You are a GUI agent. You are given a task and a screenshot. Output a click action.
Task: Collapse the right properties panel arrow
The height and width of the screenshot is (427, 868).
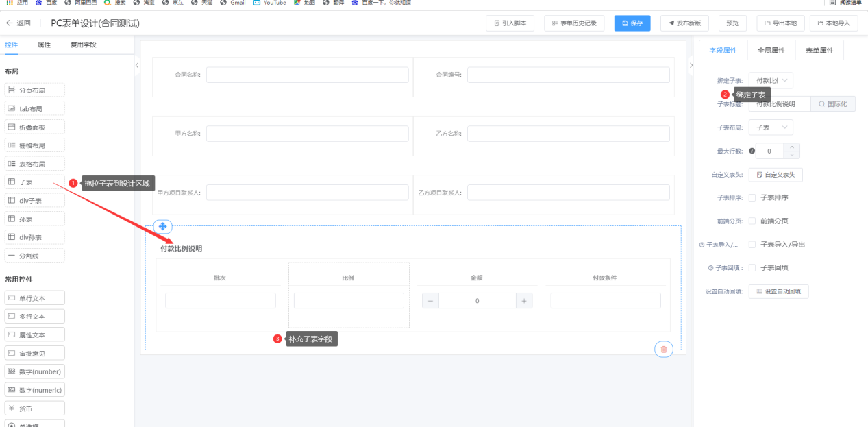(x=691, y=65)
